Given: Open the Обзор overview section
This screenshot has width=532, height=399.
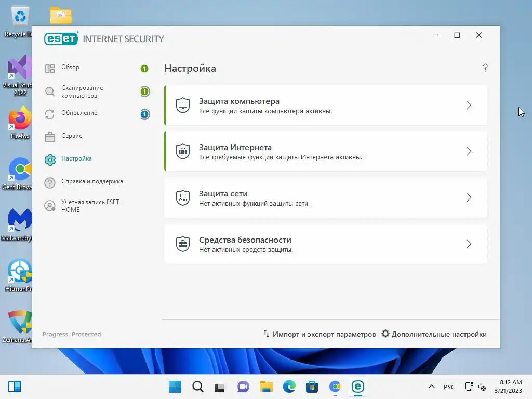Looking at the screenshot, I should [x=70, y=67].
